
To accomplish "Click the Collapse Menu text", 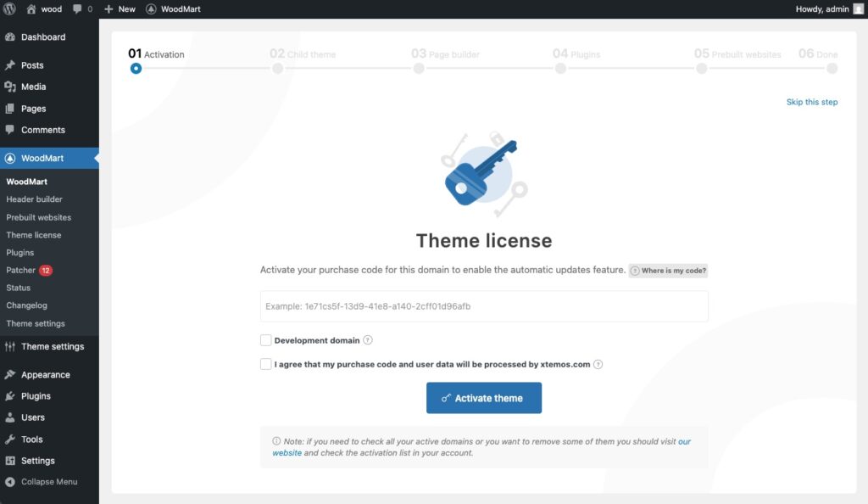I will (x=49, y=482).
